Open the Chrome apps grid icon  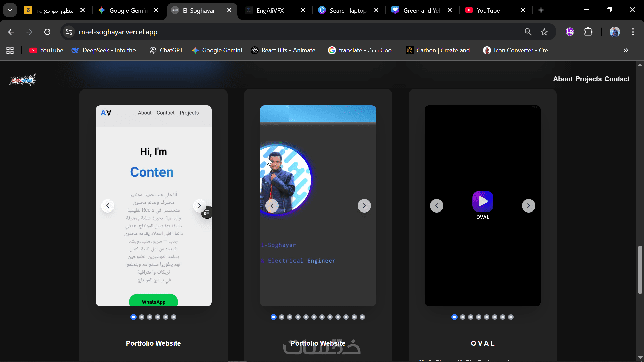click(x=10, y=50)
